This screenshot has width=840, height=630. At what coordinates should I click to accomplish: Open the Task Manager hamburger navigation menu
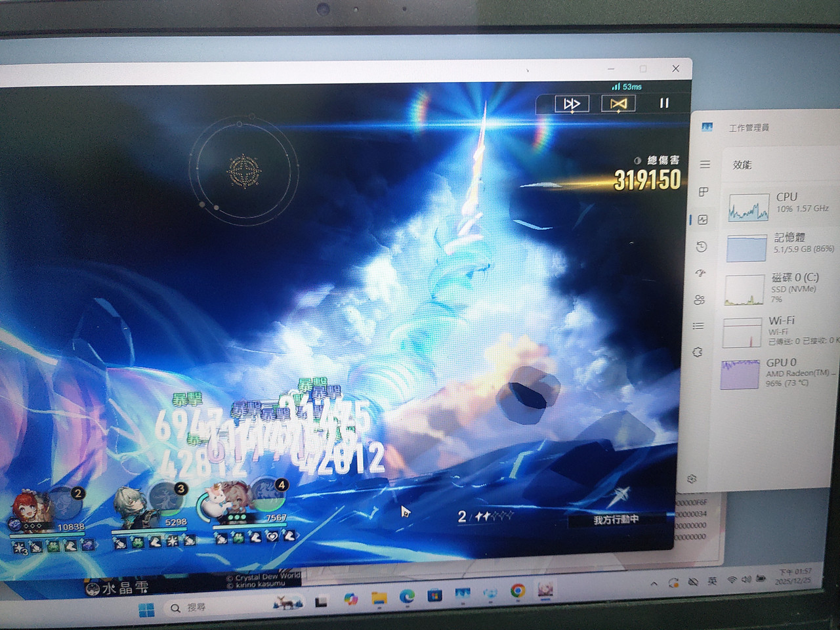pyautogui.click(x=705, y=165)
